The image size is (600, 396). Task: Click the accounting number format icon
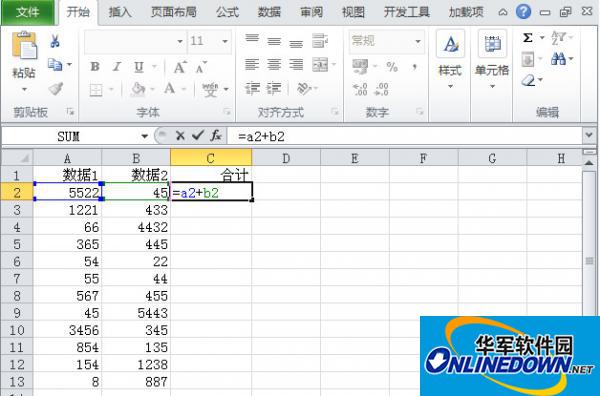pyautogui.click(x=360, y=67)
